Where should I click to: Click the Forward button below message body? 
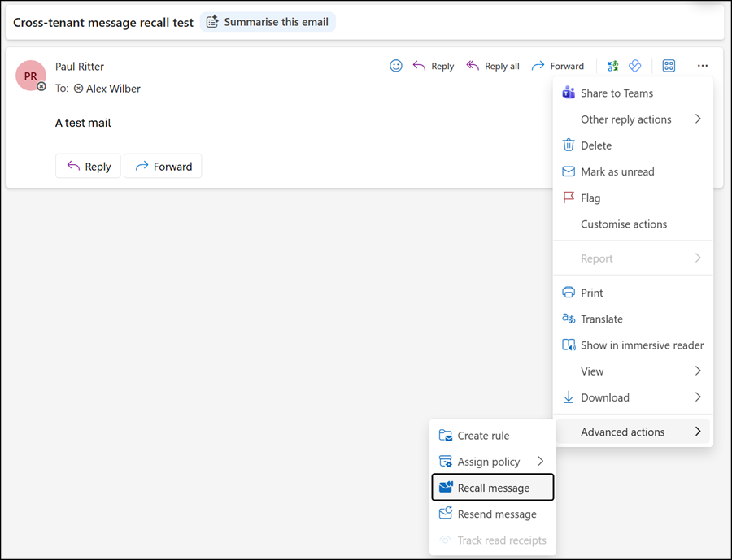[x=163, y=166]
